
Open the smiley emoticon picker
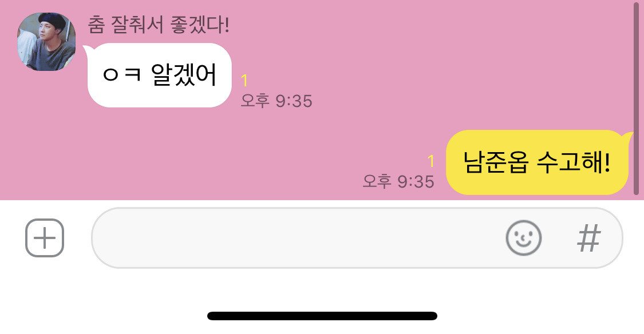pos(524,238)
